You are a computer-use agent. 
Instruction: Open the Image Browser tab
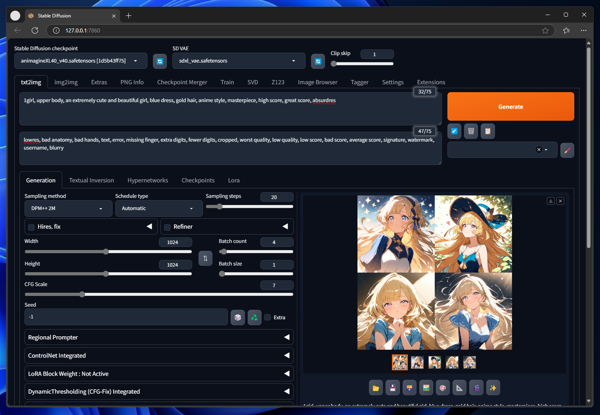pyautogui.click(x=318, y=82)
